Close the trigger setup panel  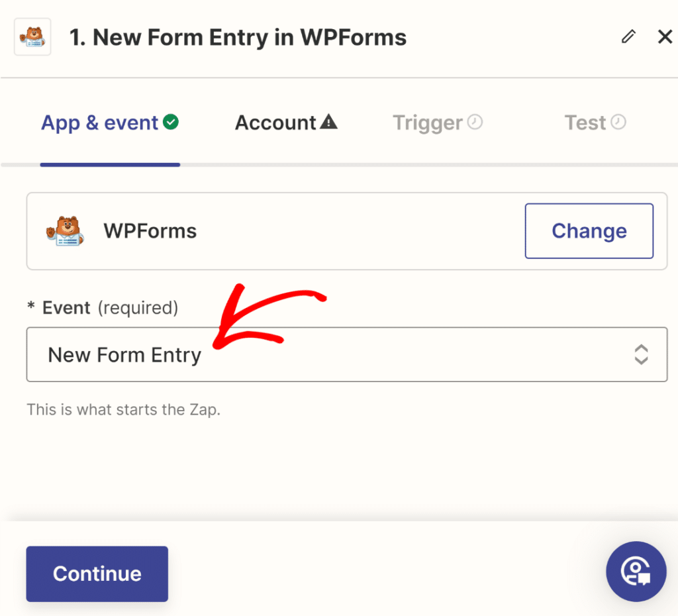point(665,36)
